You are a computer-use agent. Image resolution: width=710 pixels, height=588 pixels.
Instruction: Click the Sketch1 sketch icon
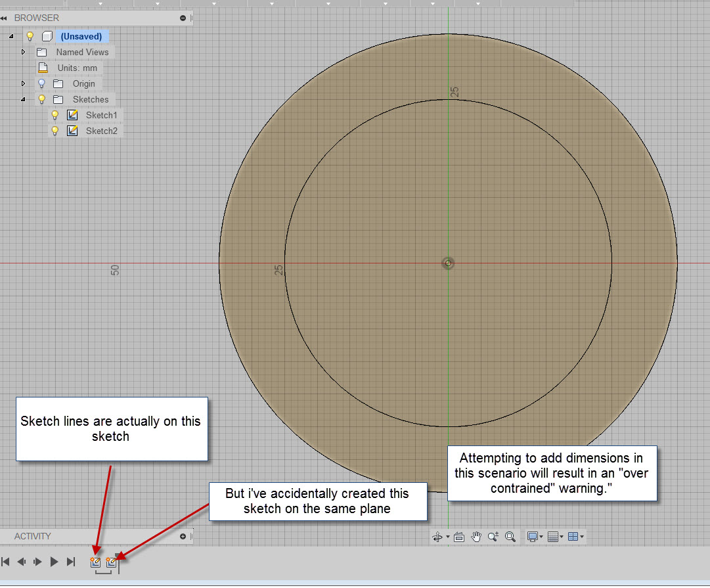[72, 115]
